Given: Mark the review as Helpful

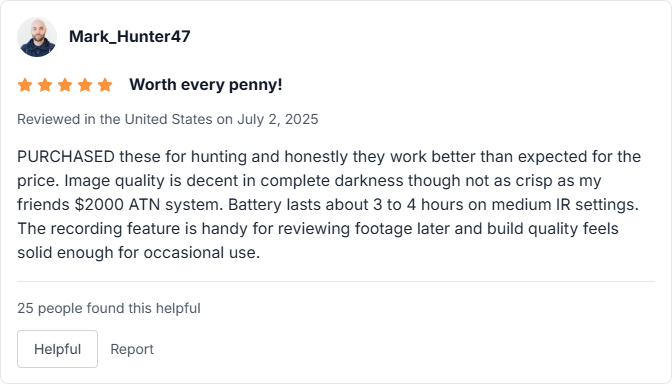Looking at the screenshot, I should click(x=57, y=349).
